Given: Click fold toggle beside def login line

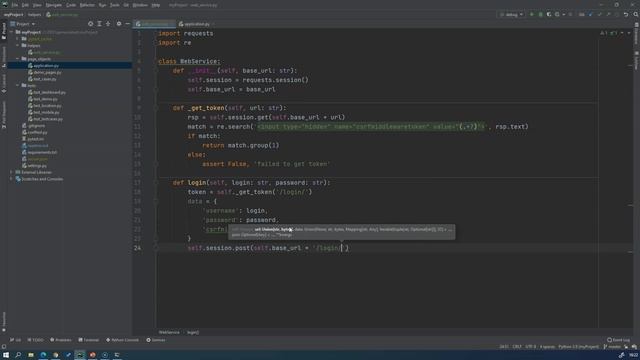Looking at the screenshot, I should 156,182.
